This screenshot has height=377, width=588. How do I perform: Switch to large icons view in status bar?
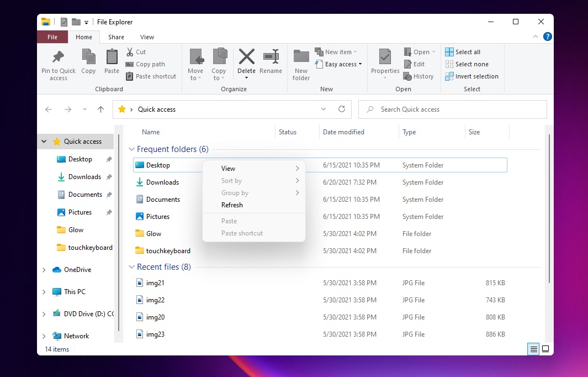pyautogui.click(x=545, y=349)
